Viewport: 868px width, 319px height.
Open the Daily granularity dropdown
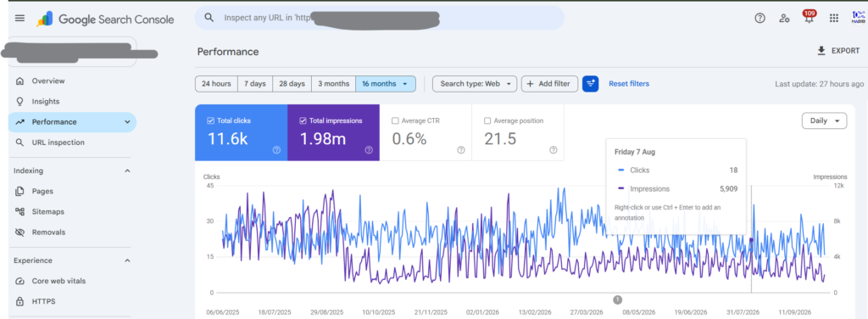pyautogui.click(x=824, y=120)
